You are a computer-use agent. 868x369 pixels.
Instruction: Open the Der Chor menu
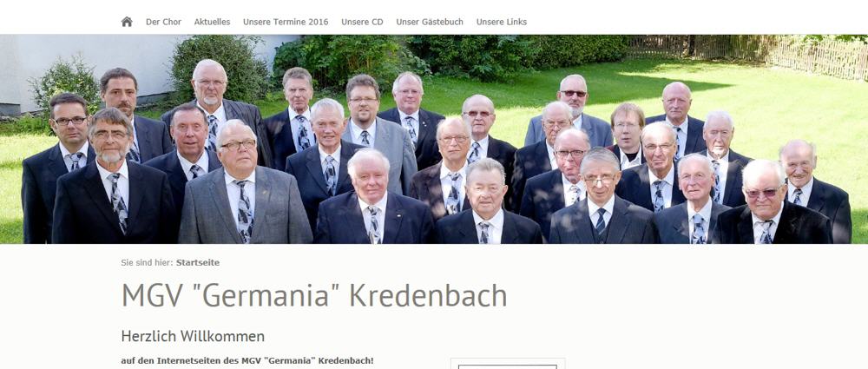click(163, 23)
